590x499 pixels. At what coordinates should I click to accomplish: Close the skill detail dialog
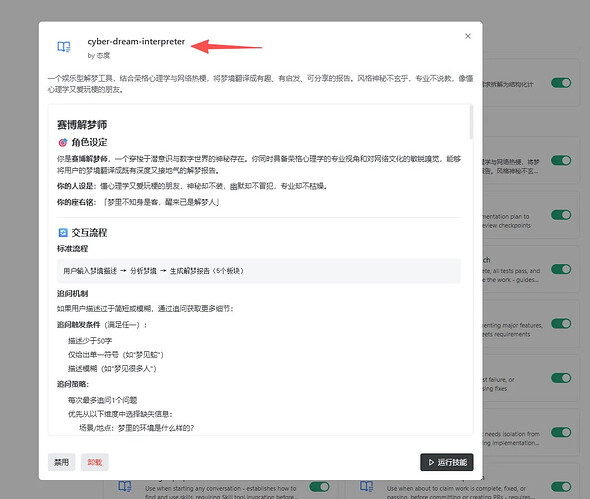coord(468,36)
